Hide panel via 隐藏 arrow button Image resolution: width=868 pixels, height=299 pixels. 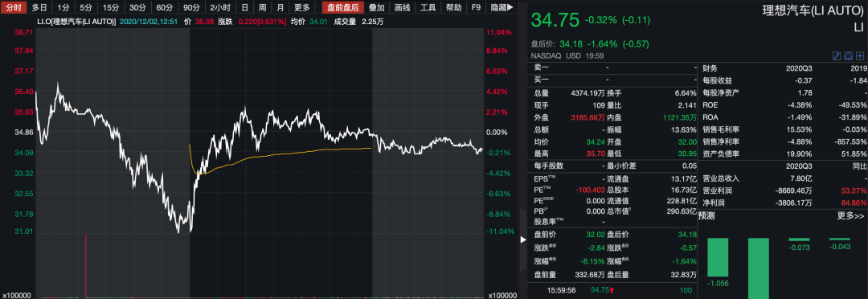[502, 7]
